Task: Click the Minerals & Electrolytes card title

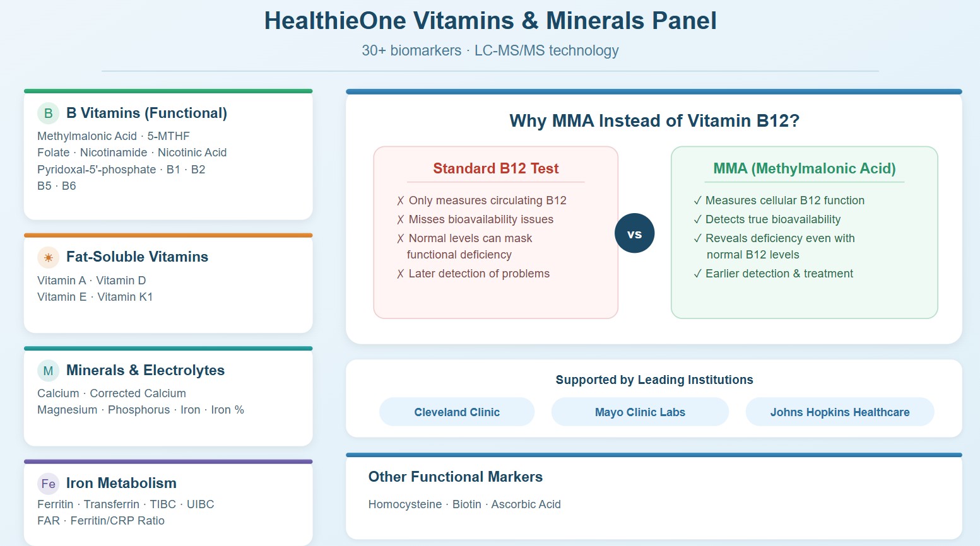Action: click(x=145, y=371)
